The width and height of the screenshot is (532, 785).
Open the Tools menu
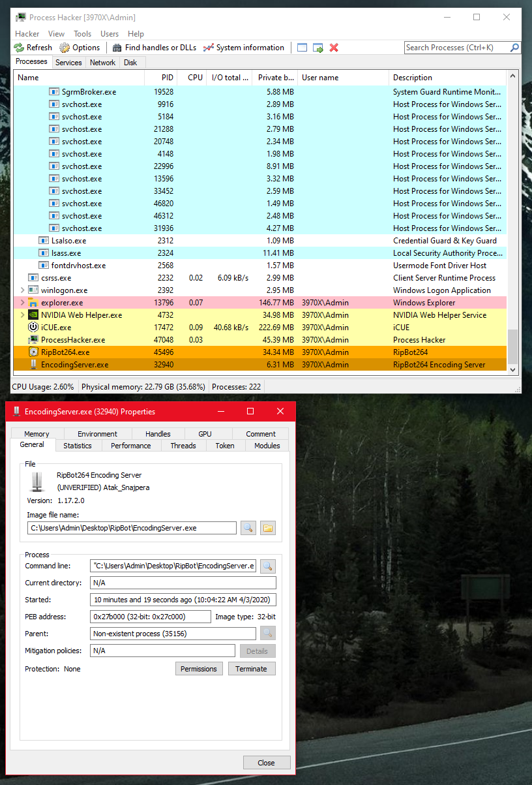coord(83,34)
